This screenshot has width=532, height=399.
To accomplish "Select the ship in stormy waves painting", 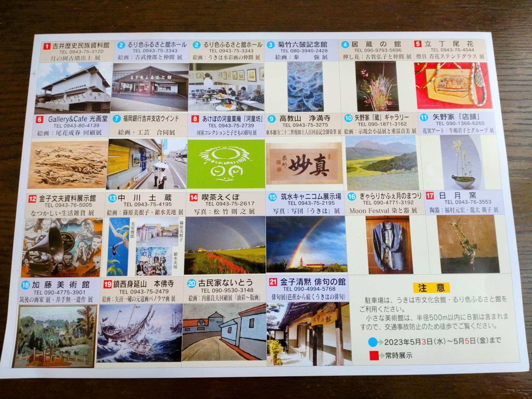I will point(139,332).
